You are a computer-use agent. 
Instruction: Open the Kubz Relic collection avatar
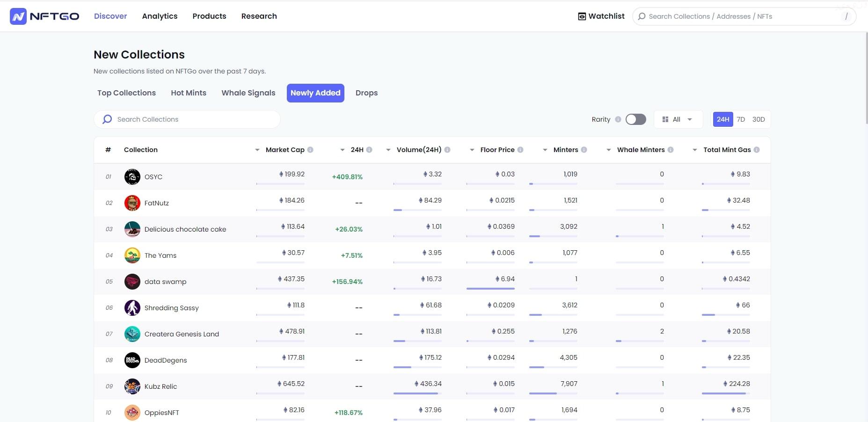click(x=132, y=386)
